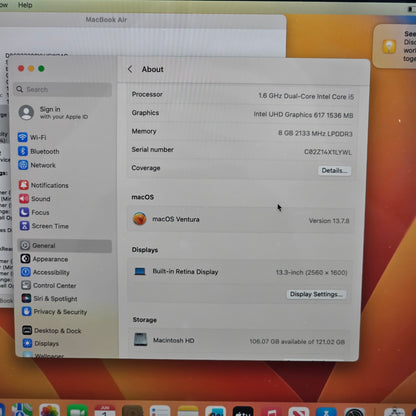This screenshot has height=416, width=416.
Task: Open Wi-Fi settings in sidebar
Action: [x=32, y=137]
